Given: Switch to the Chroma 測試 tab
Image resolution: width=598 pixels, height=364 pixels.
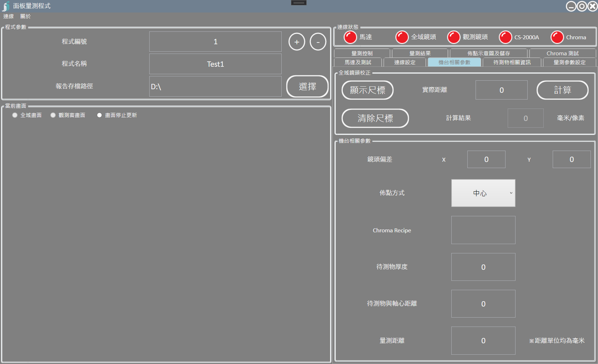Looking at the screenshot, I should [x=563, y=53].
